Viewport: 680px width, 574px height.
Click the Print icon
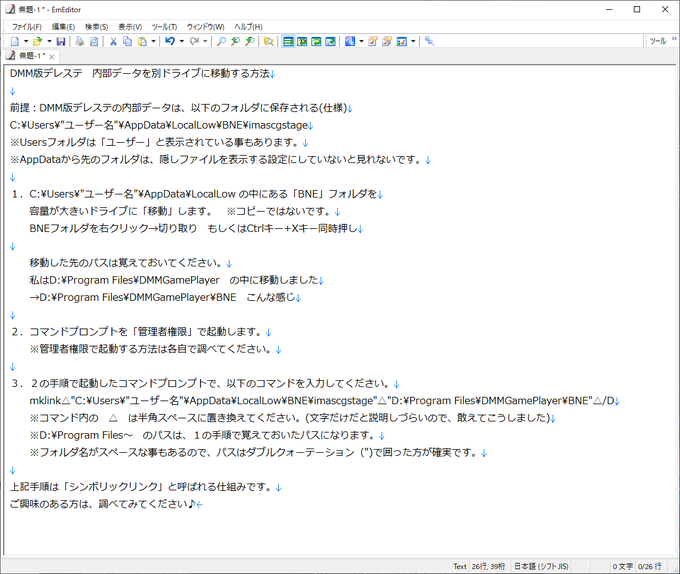coord(80,41)
